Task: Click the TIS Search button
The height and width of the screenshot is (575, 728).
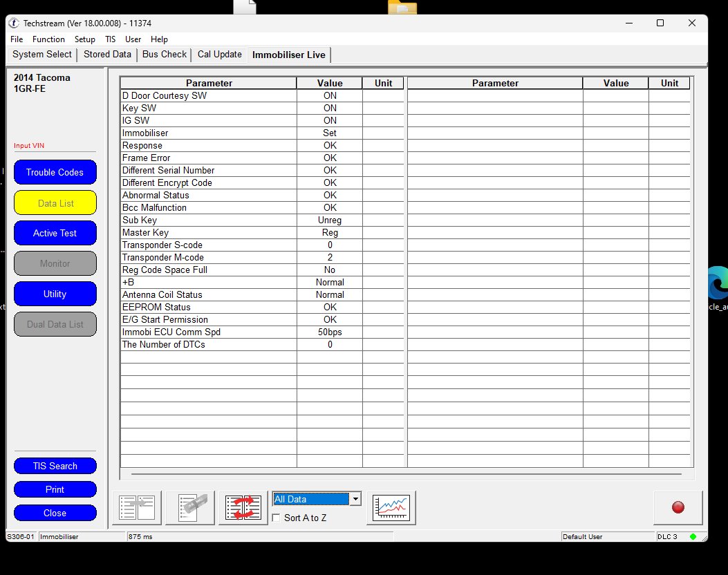Action: pos(55,466)
